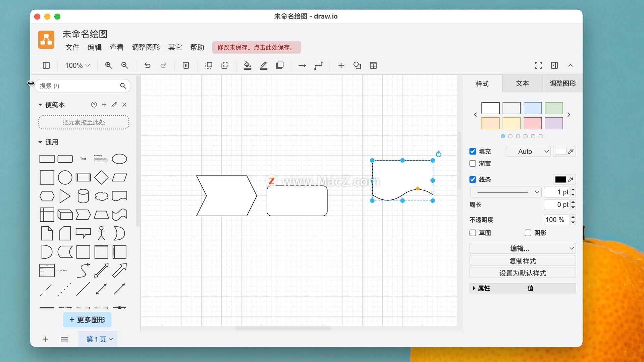Click the zoom in magnifier icon

tap(108, 65)
